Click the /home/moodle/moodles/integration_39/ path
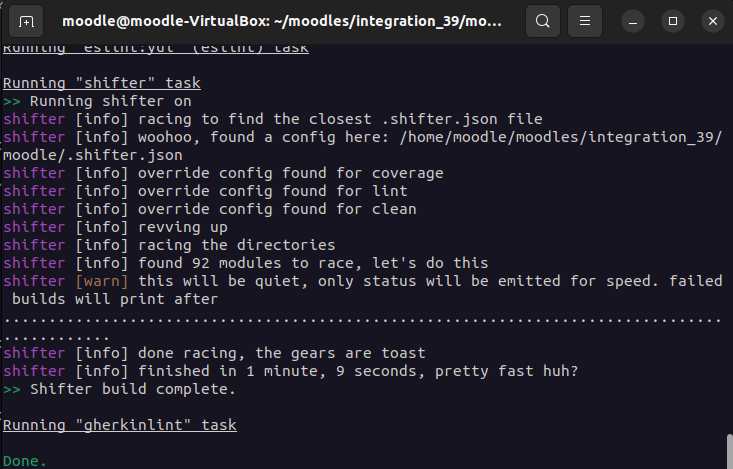The image size is (733, 469). (x=561, y=137)
